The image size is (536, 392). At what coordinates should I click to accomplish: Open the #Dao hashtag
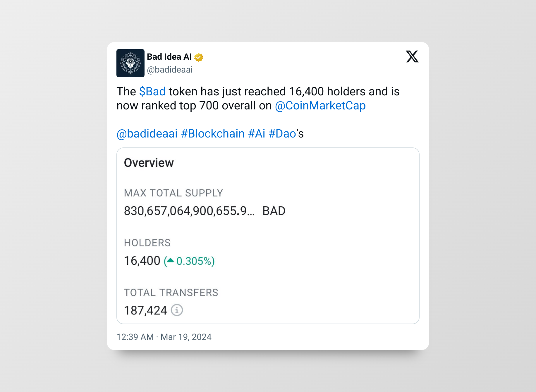pos(282,134)
